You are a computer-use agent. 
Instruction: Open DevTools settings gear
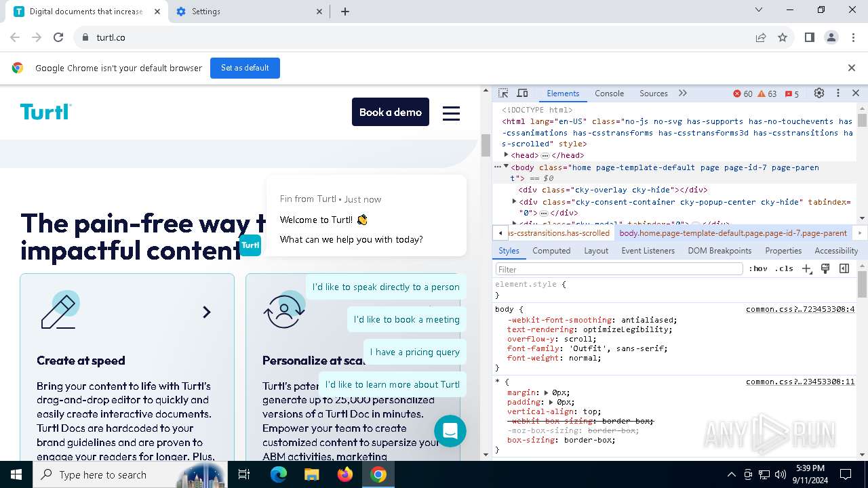[819, 94]
